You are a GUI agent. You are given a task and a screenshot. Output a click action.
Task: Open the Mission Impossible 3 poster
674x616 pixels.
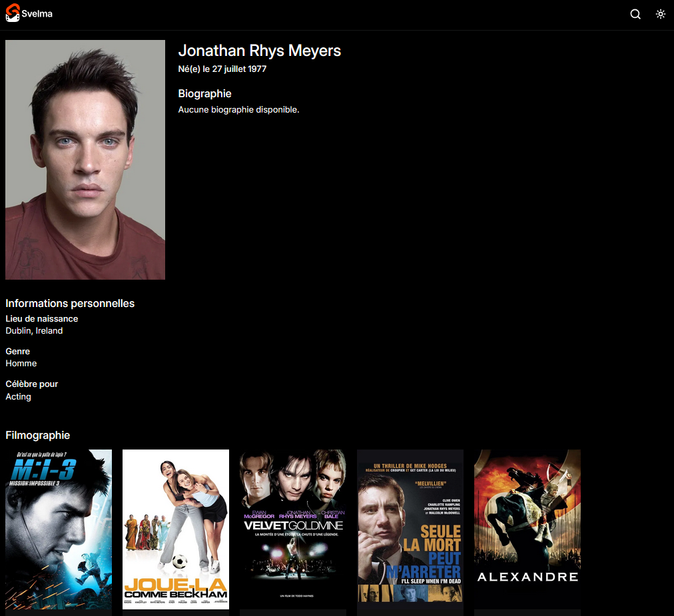click(x=58, y=528)
